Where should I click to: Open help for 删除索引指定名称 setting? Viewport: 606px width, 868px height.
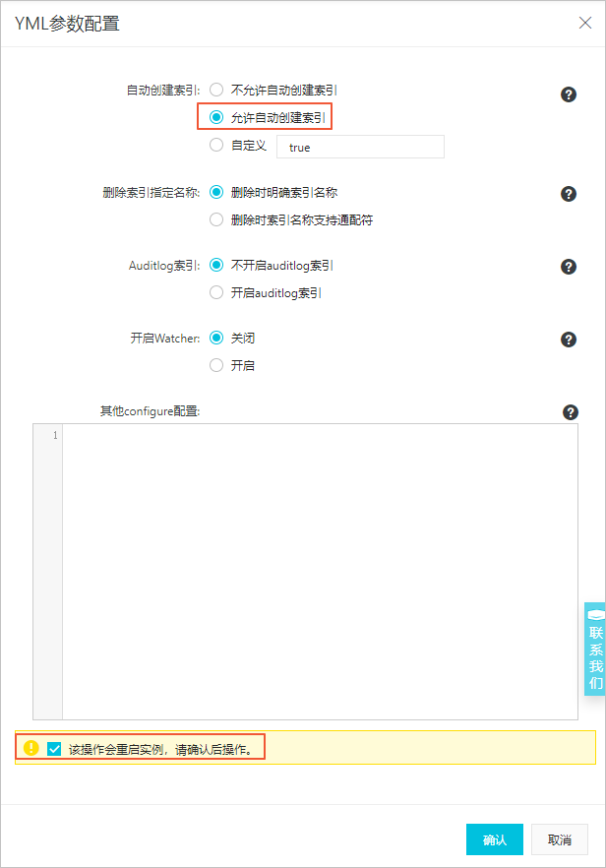click(569, 194)
